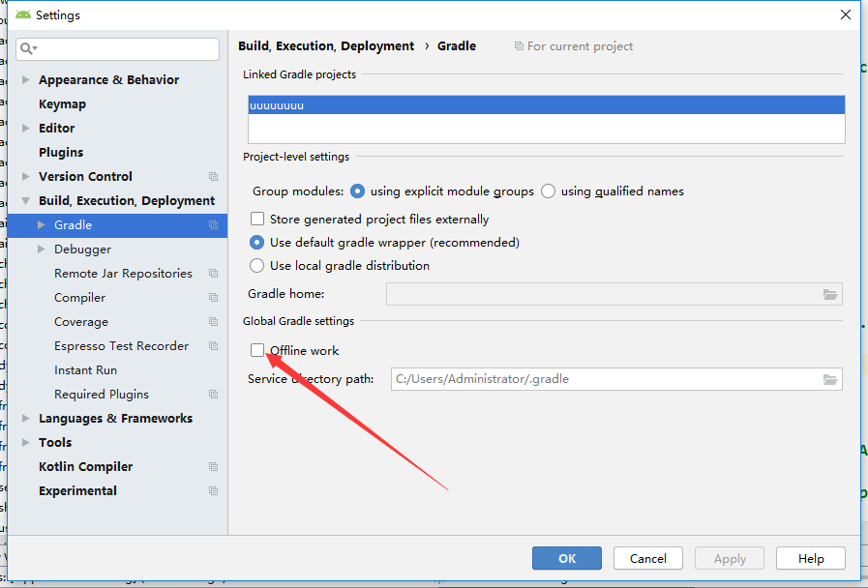Open the Debugger settings page
The height and width of the screenshot is (588, 868).
click(x=82, y=250)
